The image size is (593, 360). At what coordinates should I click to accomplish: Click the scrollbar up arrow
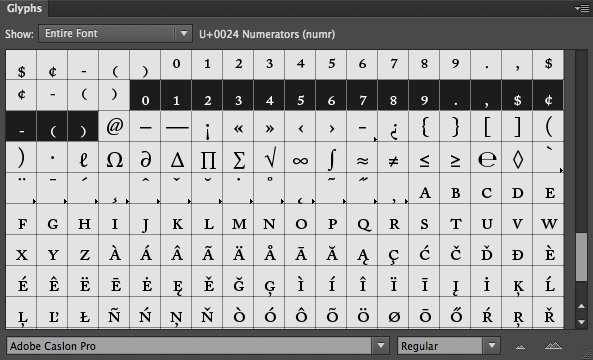[582, 306]
